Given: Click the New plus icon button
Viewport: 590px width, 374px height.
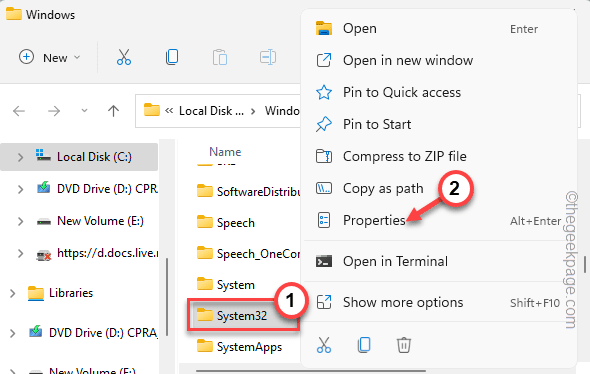Looking at the screenshot, I should [x=26, y=57].
